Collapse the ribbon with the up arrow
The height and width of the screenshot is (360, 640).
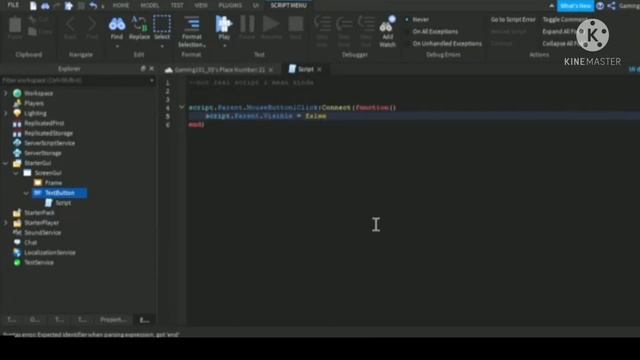pyautogui.click(x=551, y=6)
